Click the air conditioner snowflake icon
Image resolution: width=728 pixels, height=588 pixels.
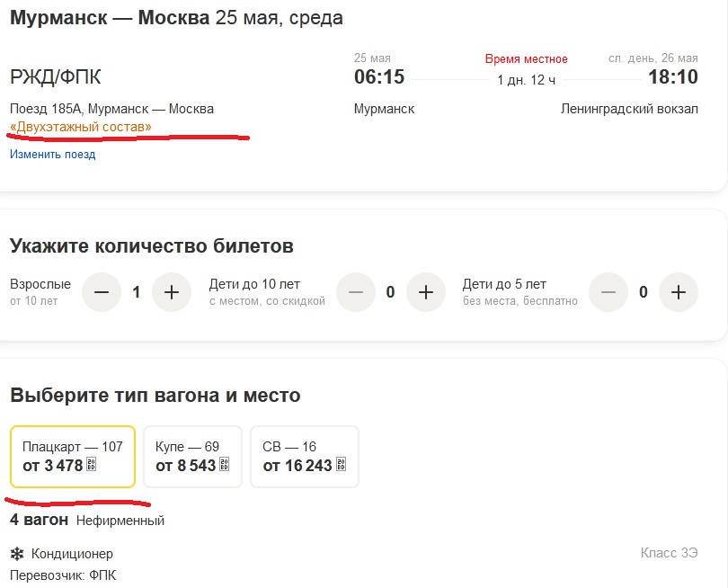(16, 554)
